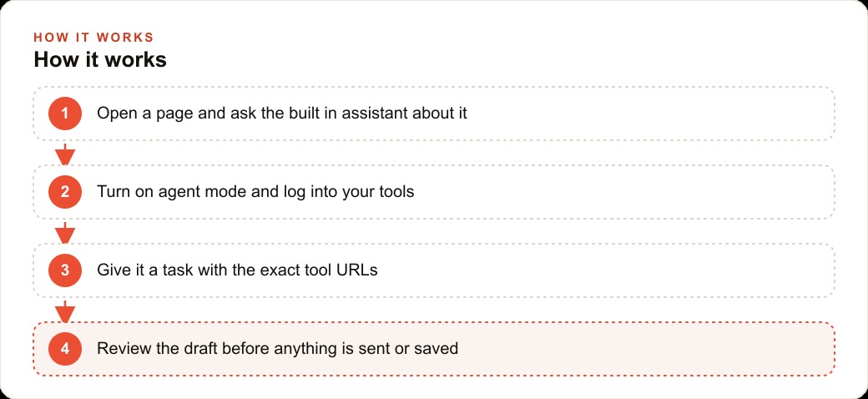Click the arrow between steps 3 and 4
This screenshot has height=399, width=868.
click(65, 311)
